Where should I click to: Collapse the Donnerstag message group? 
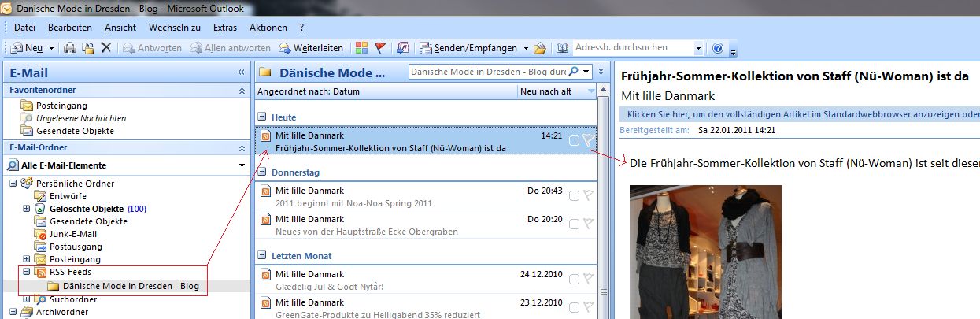click(x=264, y=172)
